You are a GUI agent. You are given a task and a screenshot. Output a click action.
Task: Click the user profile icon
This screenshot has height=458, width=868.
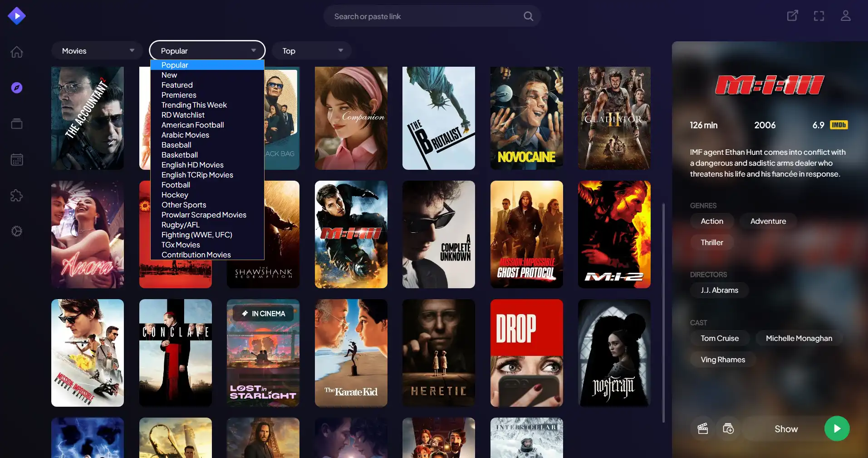[x=845, y=16]
